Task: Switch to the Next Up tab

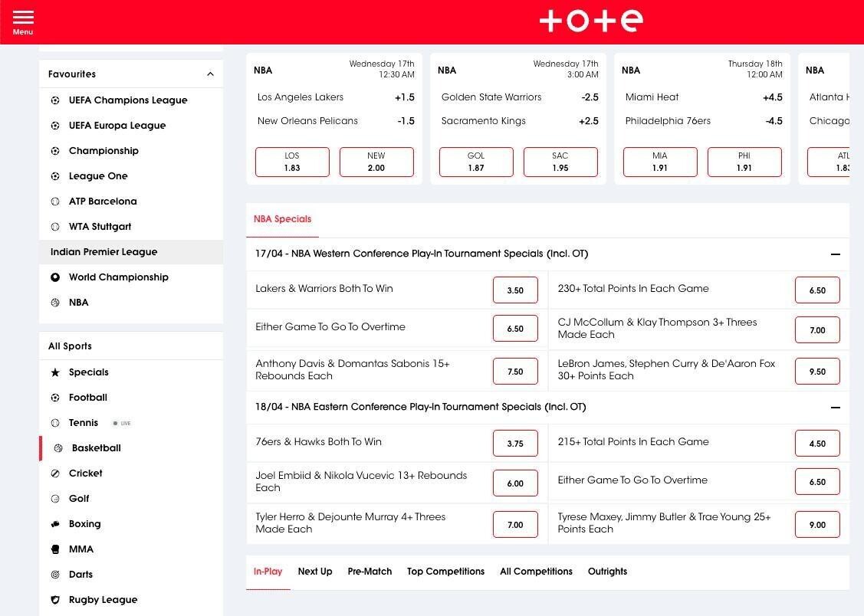Action: 315,572
